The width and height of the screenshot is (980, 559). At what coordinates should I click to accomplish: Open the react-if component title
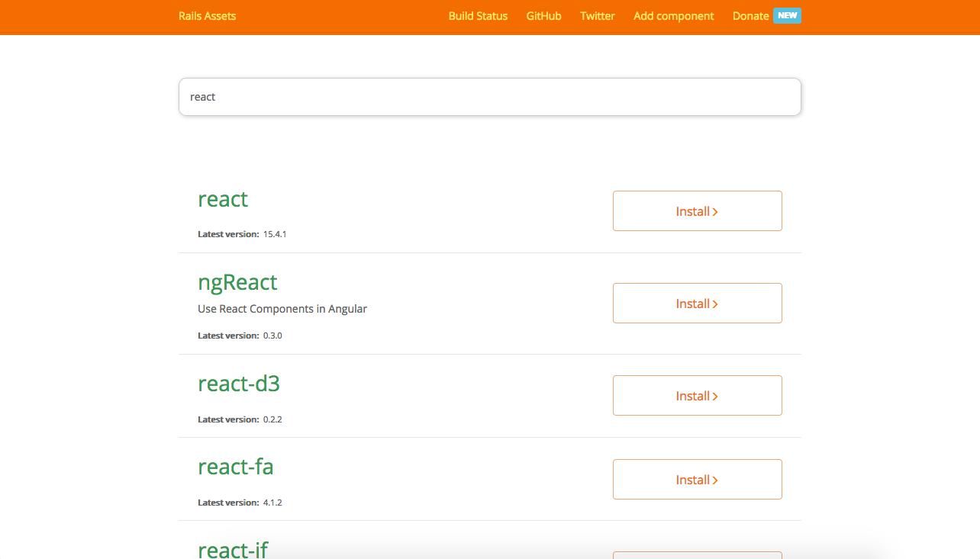233,549
